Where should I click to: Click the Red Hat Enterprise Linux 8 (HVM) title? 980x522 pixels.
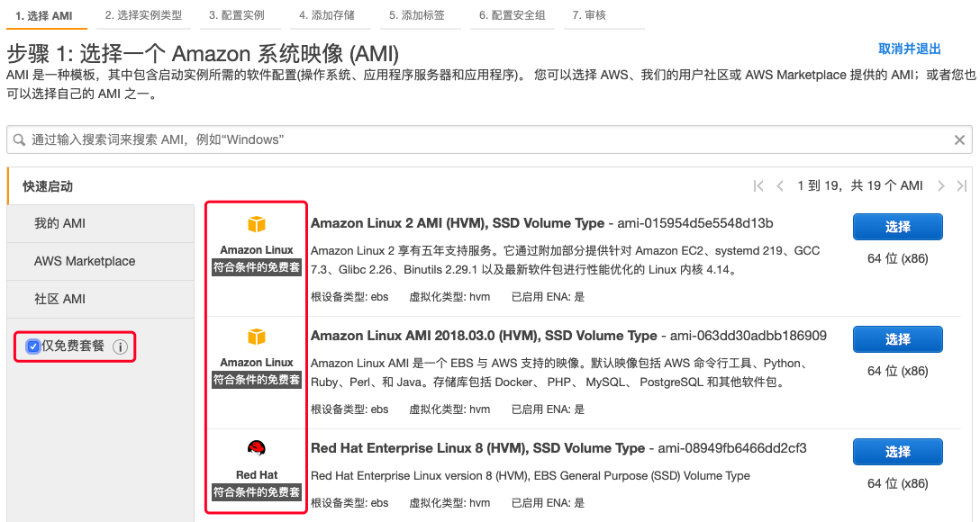[477, 448]
